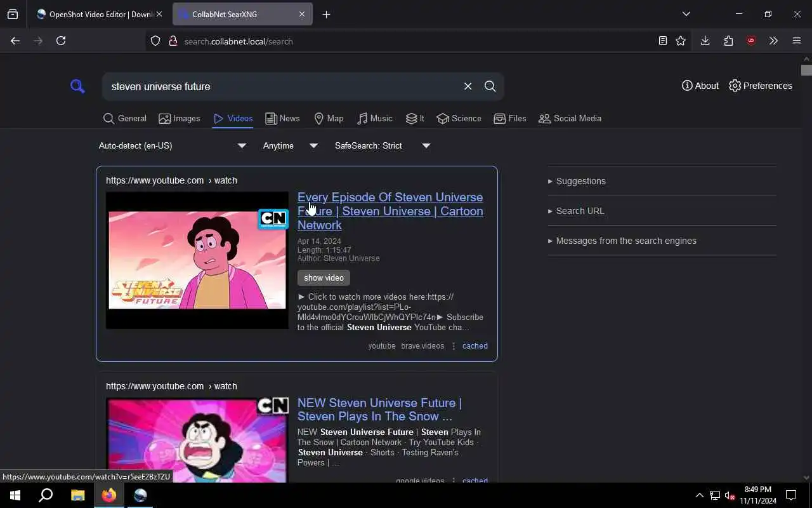Click the browser back arrow

pyautogui.click(x=15, y=41)
